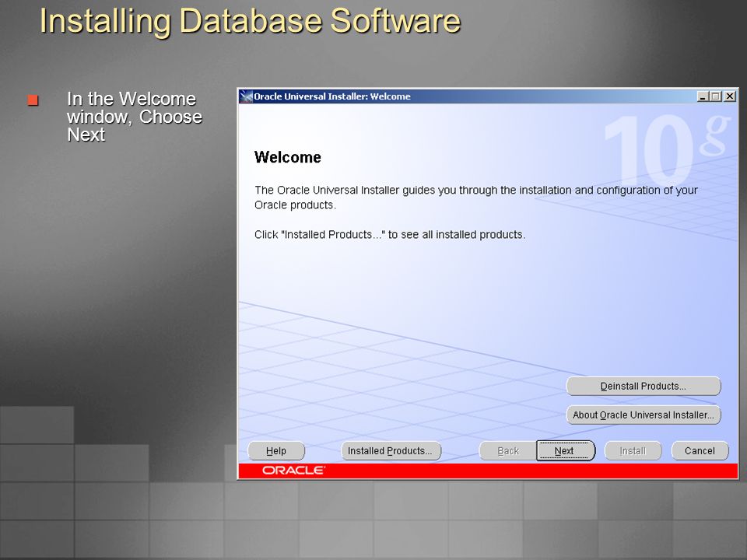
Task: Click the Welcome heading text
Action: [x=288, y=157]
